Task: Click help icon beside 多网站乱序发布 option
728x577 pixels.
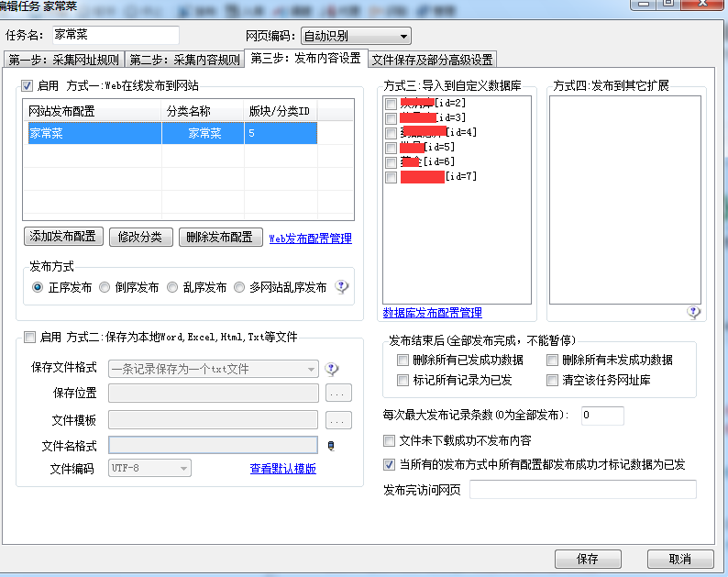Action: tap(342, 287)
